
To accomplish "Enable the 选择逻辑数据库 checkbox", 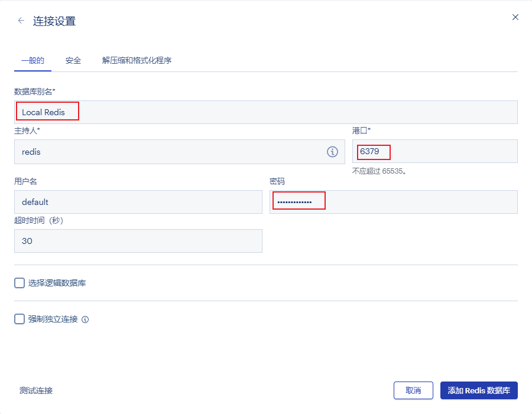I will coord(20,283).
